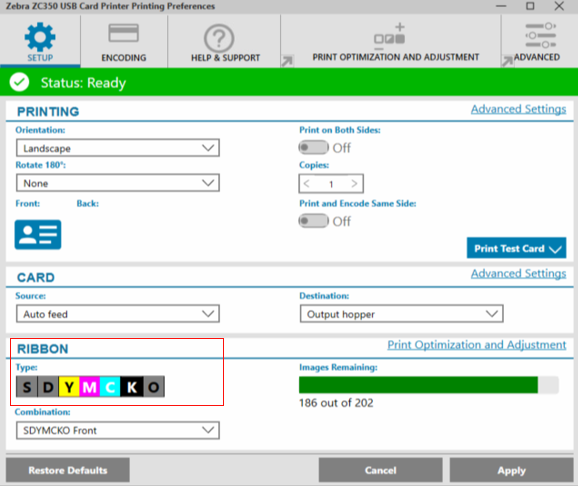The width and height of the screenshot is (578, 486).
Task: Click the Restore Defaults button
Action: tap(68, 470)
